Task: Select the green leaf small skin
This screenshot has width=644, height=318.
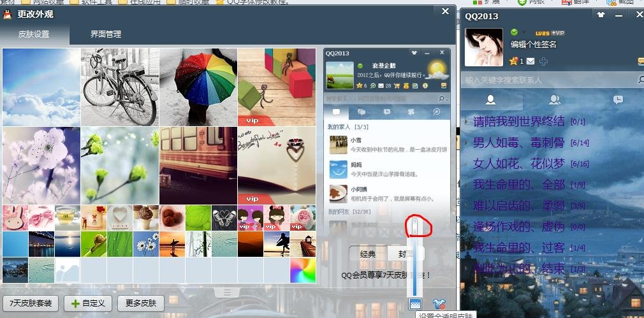Action: pyautogui.click(x=198, y=218)
